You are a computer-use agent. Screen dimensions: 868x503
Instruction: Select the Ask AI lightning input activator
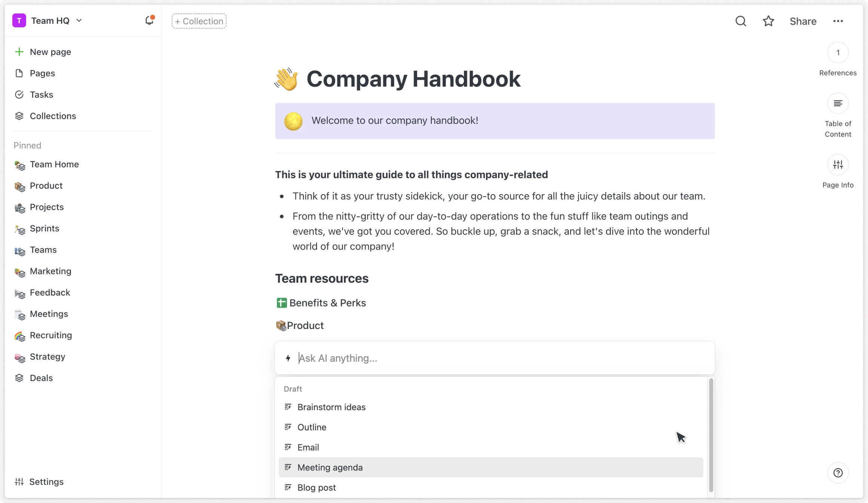click(288, 358)
